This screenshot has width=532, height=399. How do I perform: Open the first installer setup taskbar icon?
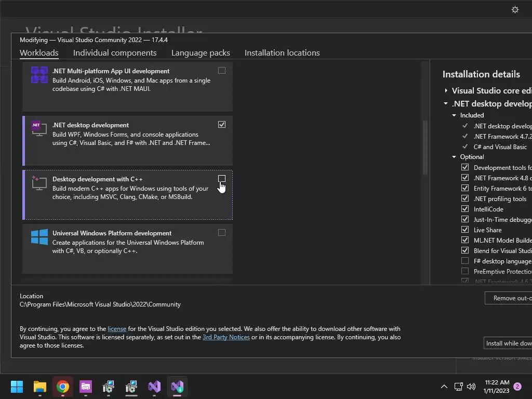point(109,387)
